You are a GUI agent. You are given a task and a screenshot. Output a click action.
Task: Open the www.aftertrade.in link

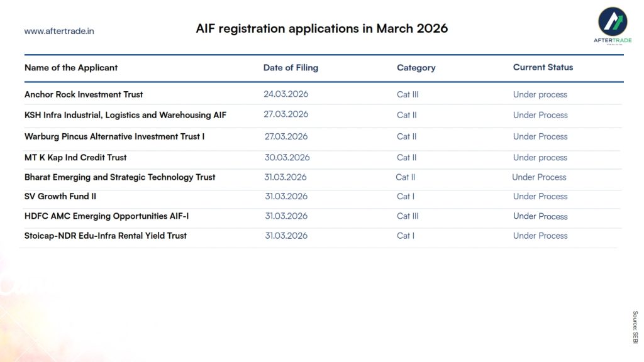tap(59, 31)
